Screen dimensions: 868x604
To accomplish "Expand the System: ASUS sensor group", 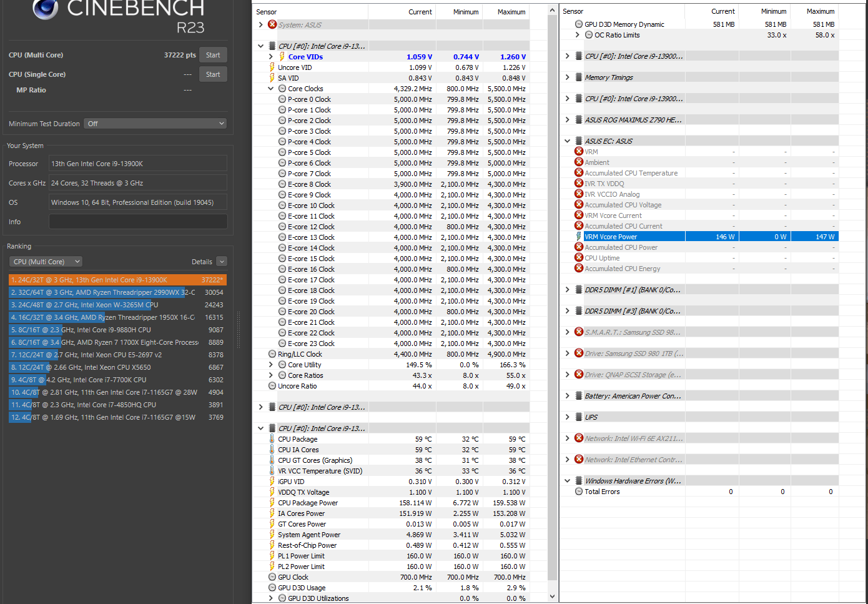I will tap(260, 25).
